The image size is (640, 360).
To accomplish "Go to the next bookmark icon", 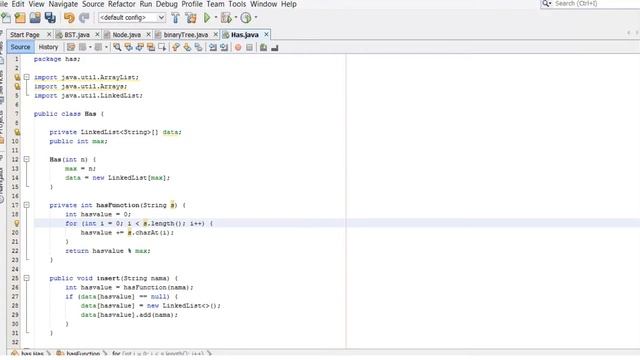I will (x=187, y=47).
